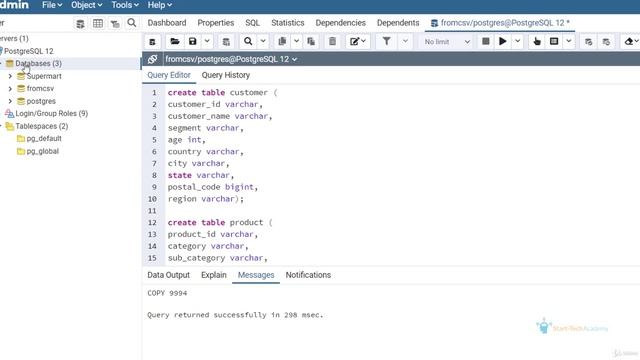
Task: Select the PostgreSQL 12 server node
Action: [x=29, y=51]
